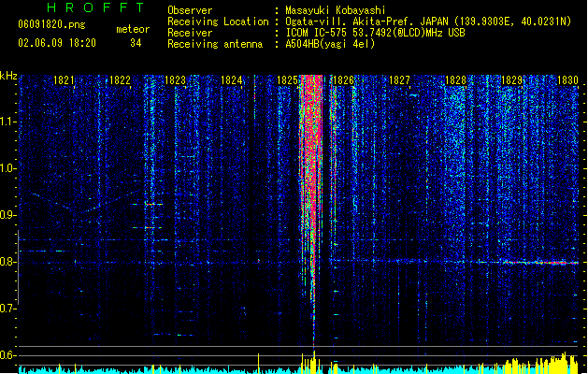Select the filename 06091820.png

[51, 24]
